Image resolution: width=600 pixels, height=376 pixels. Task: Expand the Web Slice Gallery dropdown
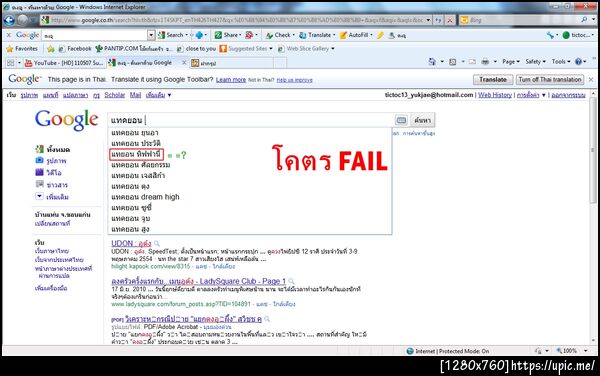333,49
